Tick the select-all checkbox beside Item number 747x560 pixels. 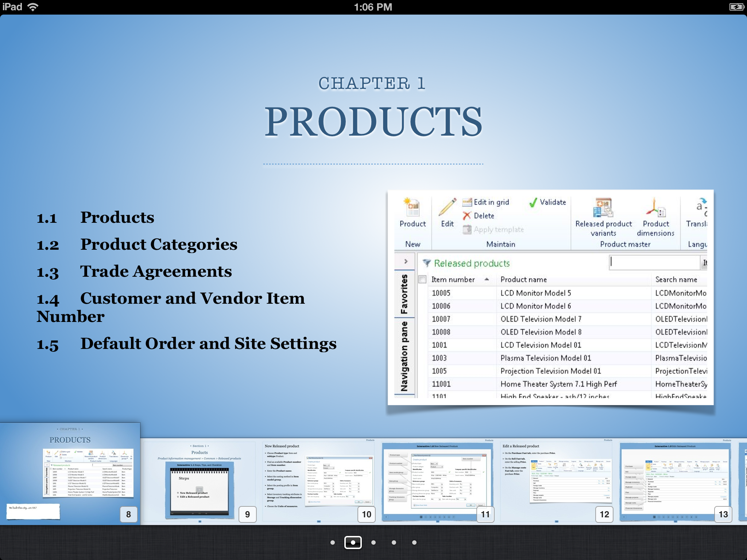pyautogui.click(x=422, y=280)
